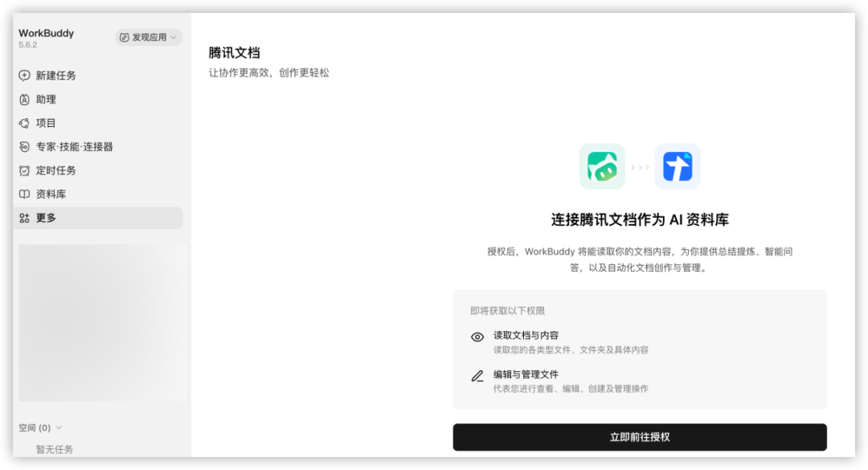Select the 更多 sidebar entry

(x=98, y=218)
